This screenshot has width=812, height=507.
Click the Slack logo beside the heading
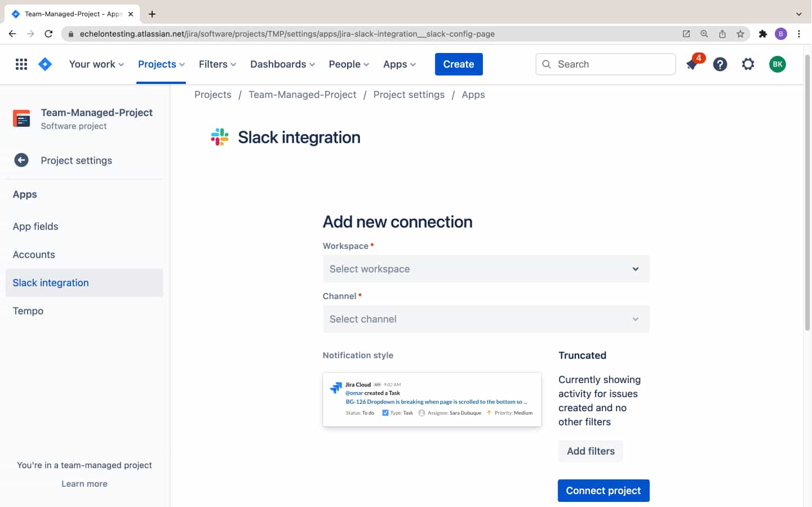(219, 136)
